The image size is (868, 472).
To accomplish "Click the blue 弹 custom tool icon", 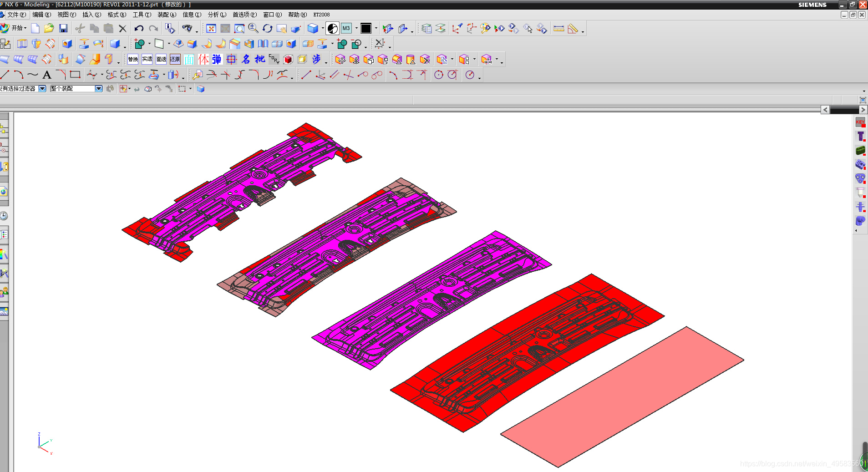I will point(217,59).
